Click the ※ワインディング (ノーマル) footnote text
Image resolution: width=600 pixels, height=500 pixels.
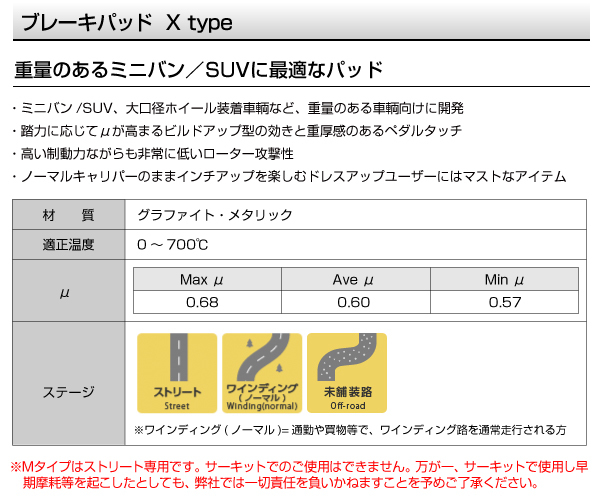pos(350,430)
